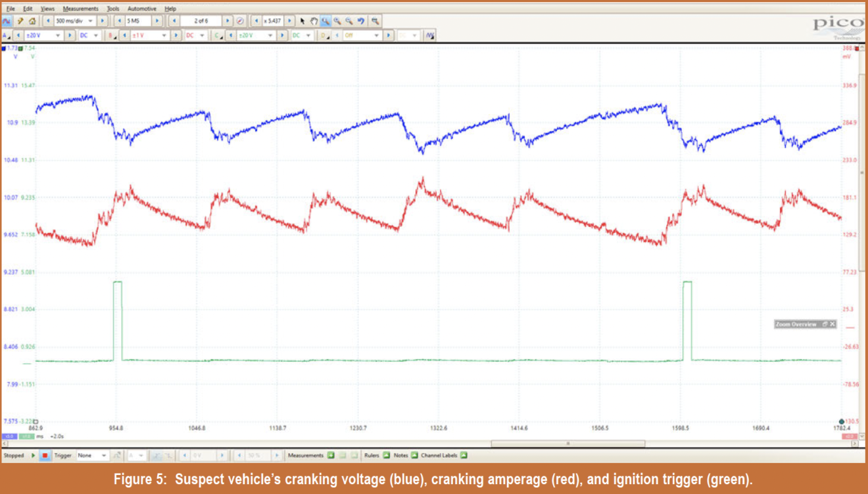
Task: Select the arrow pointer tool
Action: pos(302,21)
